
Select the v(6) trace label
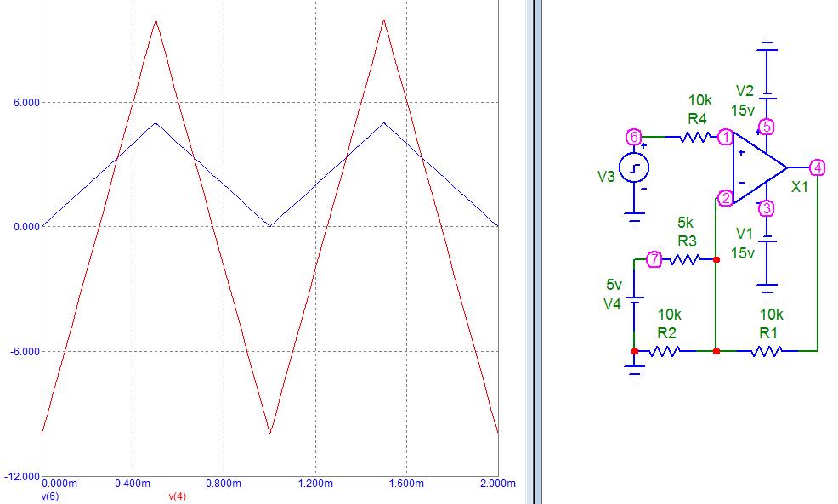[50, 496]
